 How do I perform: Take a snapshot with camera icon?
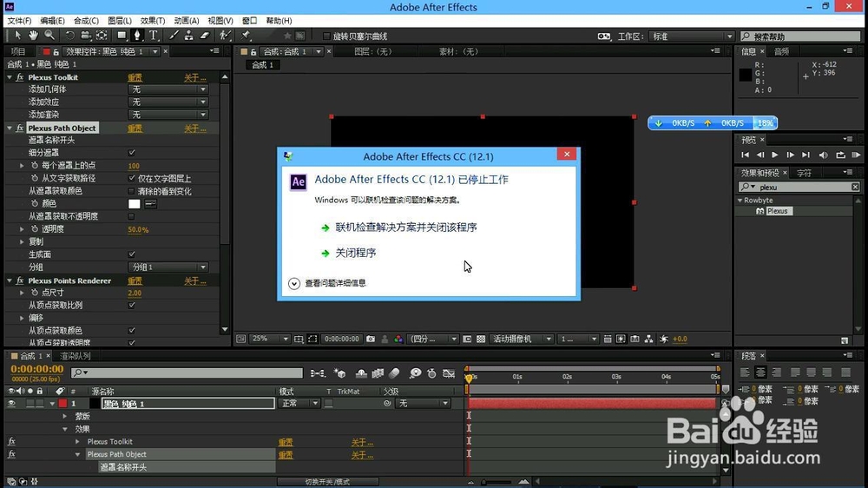371,339
